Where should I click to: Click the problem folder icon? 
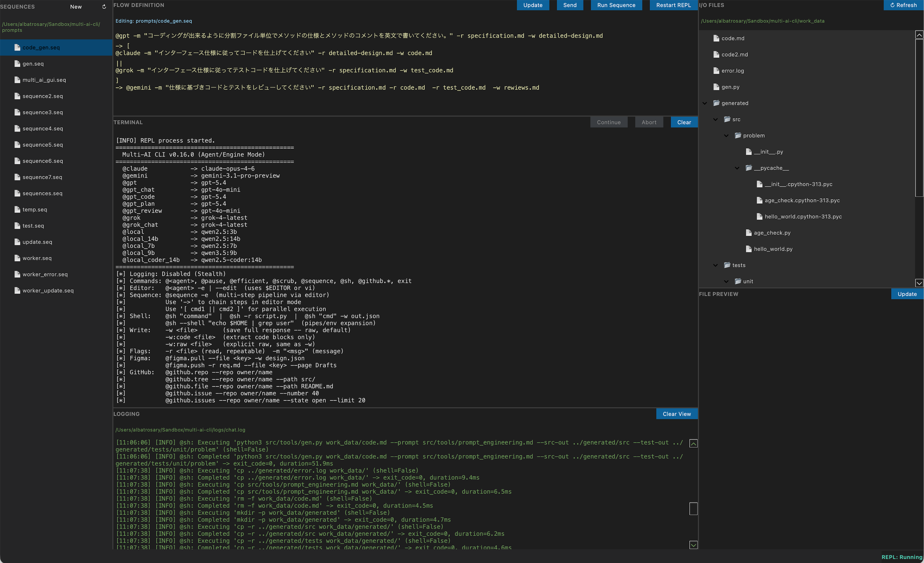click(x=738, y=135)
